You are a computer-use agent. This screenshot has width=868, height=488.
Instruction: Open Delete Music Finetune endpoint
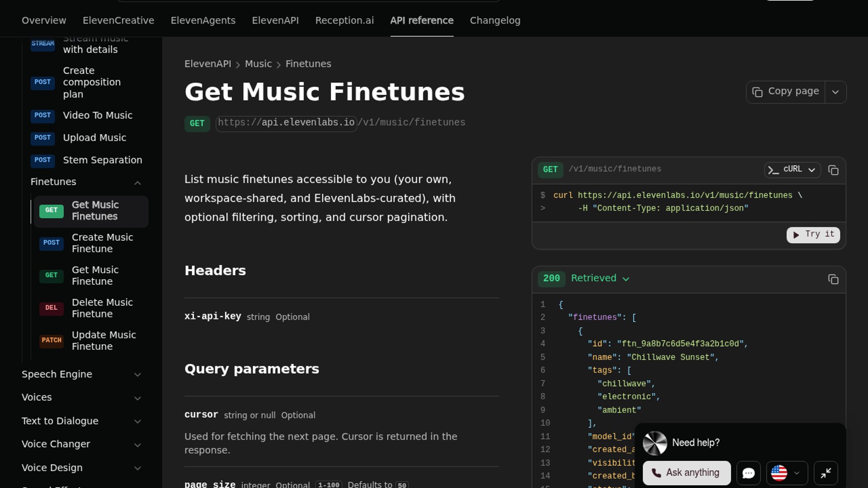pyautogui.click(x=91, y=308)
